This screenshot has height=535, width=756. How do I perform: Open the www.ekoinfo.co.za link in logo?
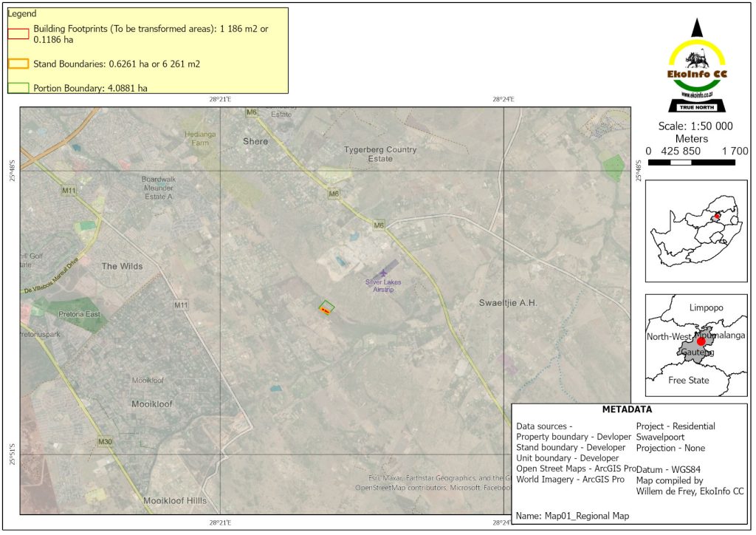695,95
